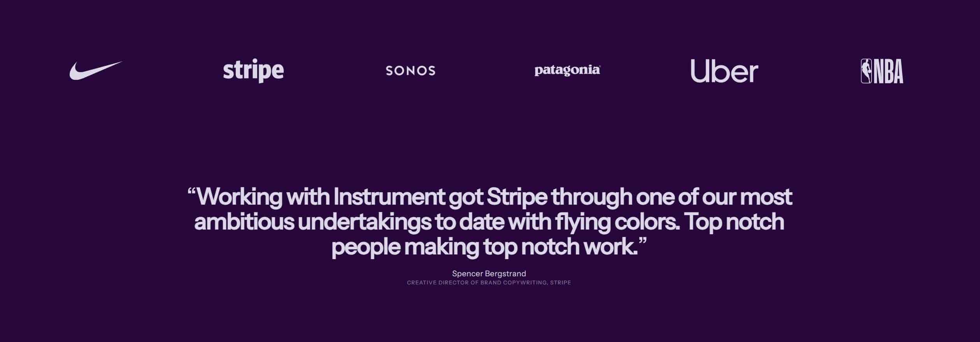Open the Sonos client logo
The image size is (980, 342).
(x=410, y=71)
